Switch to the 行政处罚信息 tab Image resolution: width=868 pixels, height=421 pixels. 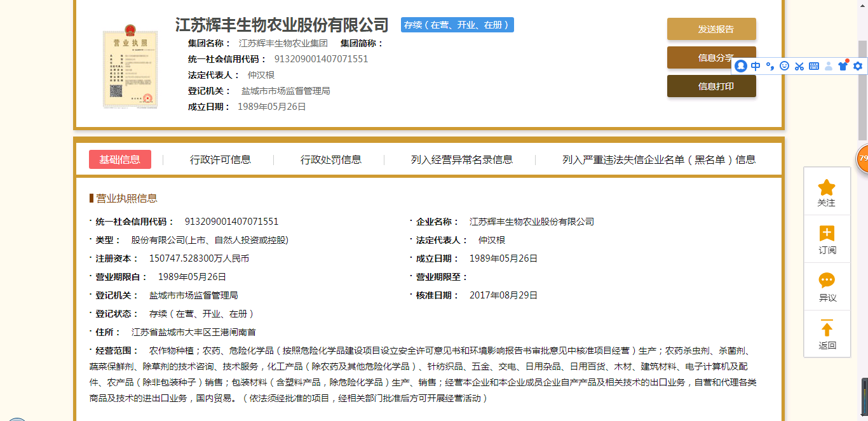[x=331, y=159]
